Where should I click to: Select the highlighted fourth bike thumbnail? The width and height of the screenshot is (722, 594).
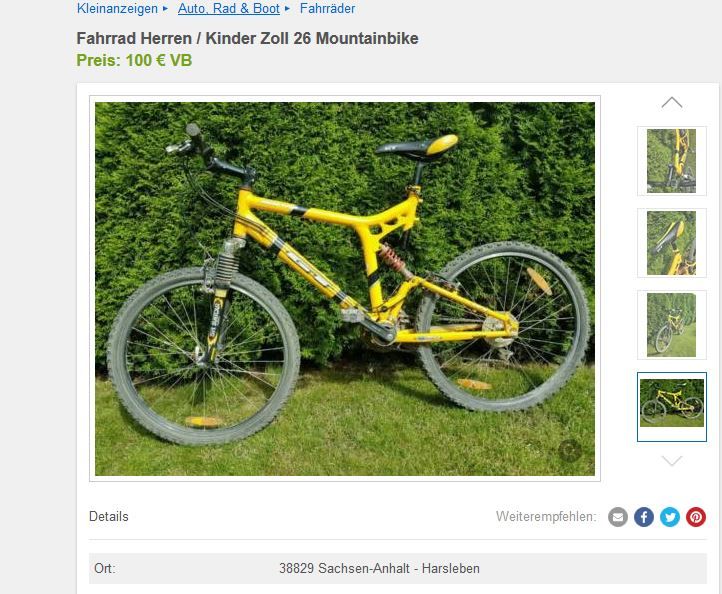[x=671, y=407]
